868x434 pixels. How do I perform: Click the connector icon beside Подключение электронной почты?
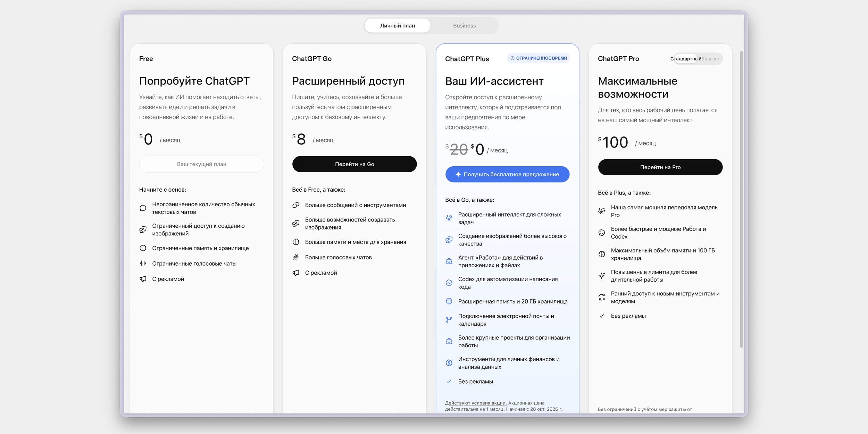[449, 319]
